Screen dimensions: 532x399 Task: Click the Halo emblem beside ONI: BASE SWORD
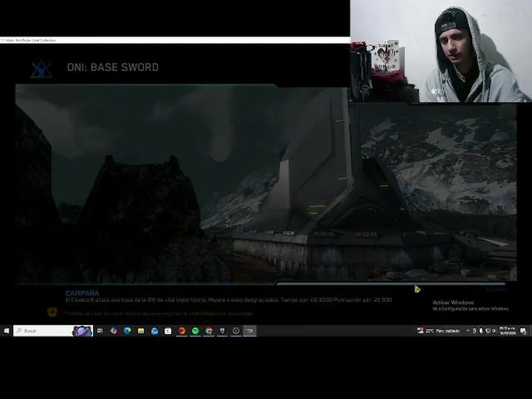click(x=42, y=69)
